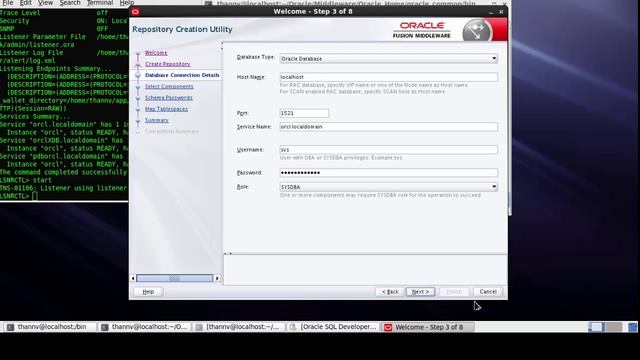Click the step bullet icon beside Welcome
The width and height of the screenshot is (640, 360).
(x=138, y=53)
